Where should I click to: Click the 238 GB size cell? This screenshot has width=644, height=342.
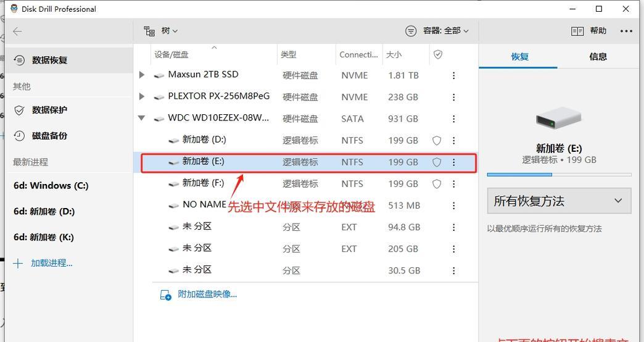pyautogui.click(x=403, y=98)
